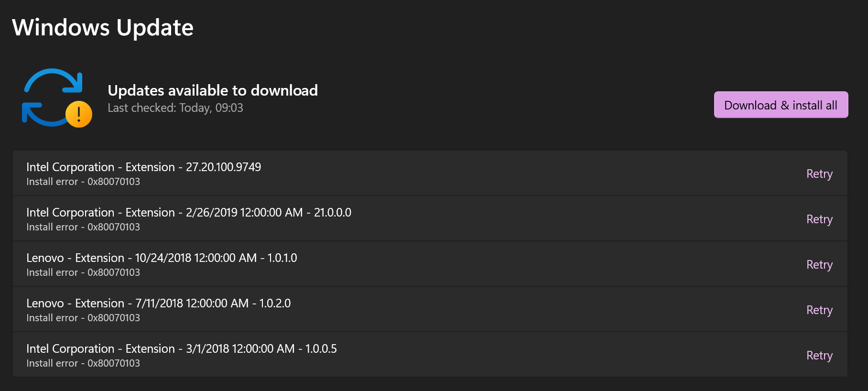
Task: Click the yellow warning exclamation badge
Action: tap(79, 114)
